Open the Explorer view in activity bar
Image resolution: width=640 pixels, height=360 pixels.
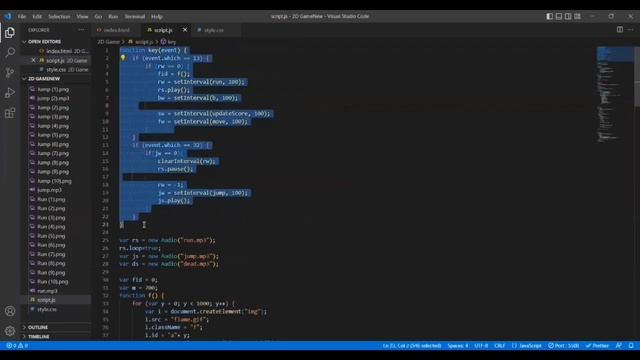10,33
